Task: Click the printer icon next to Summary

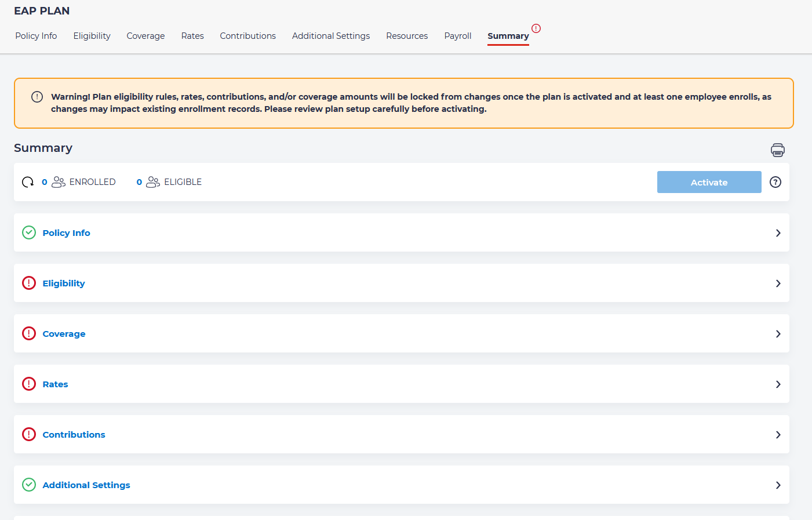Action: point(777,150)
